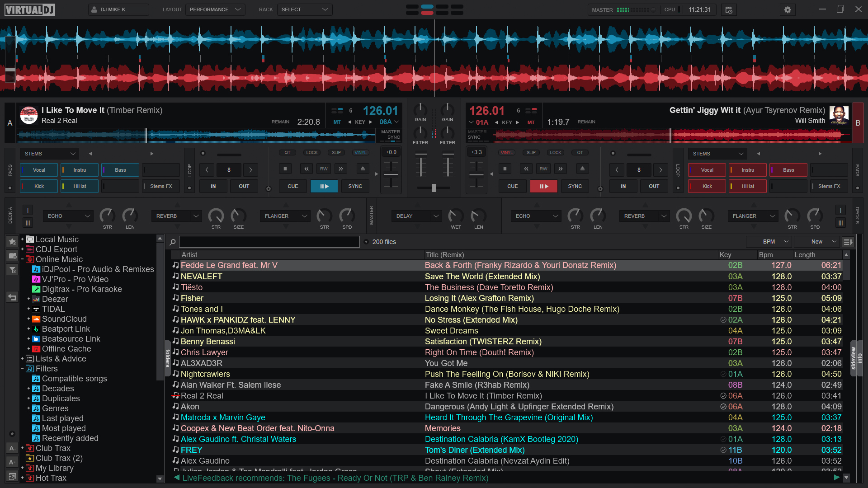Click the Vocal stem pad on deck B
868x488 pixels.
706,169
